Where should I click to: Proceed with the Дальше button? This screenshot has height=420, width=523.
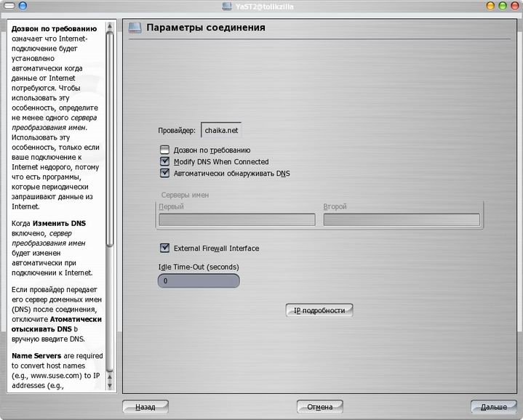point(493,407)
